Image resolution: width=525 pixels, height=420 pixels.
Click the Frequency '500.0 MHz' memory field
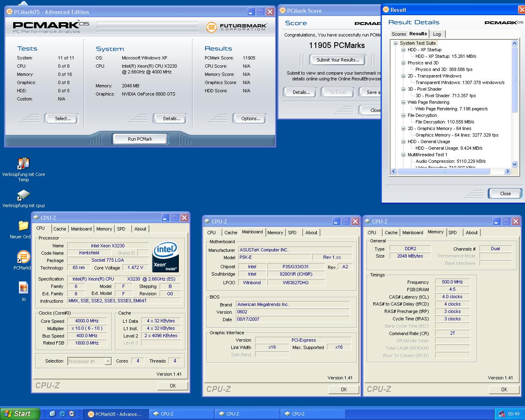[452, 282]
